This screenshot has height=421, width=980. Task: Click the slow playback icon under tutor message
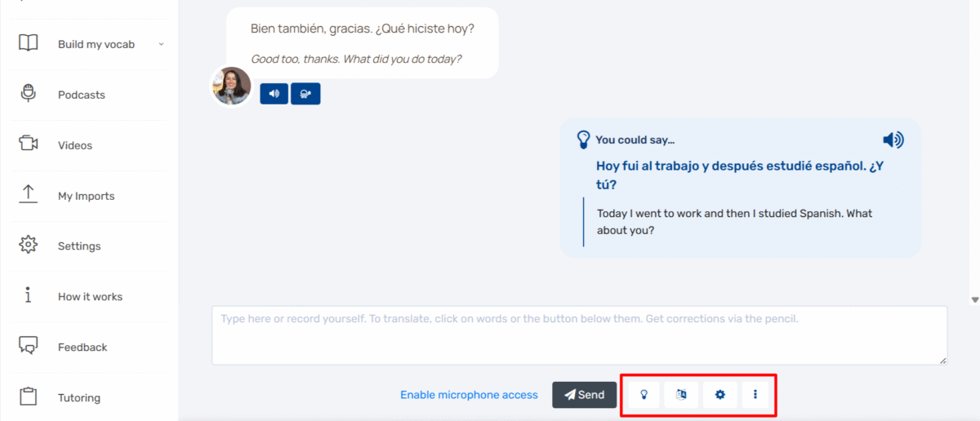(305, 94)
